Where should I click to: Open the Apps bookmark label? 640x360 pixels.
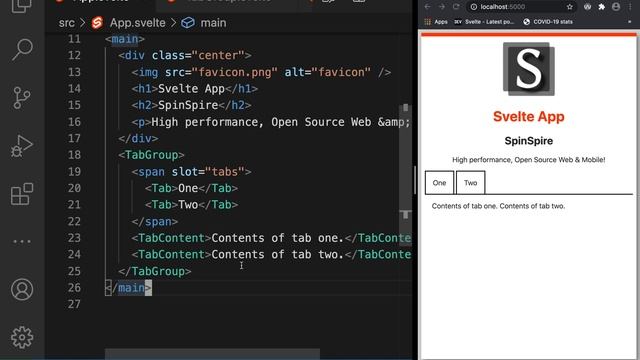(441, 22)
